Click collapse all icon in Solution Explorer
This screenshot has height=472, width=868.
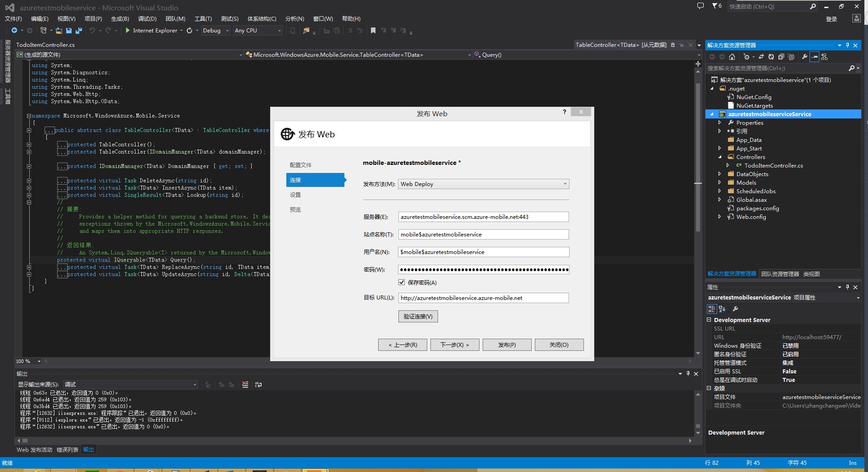click(781, 57)
